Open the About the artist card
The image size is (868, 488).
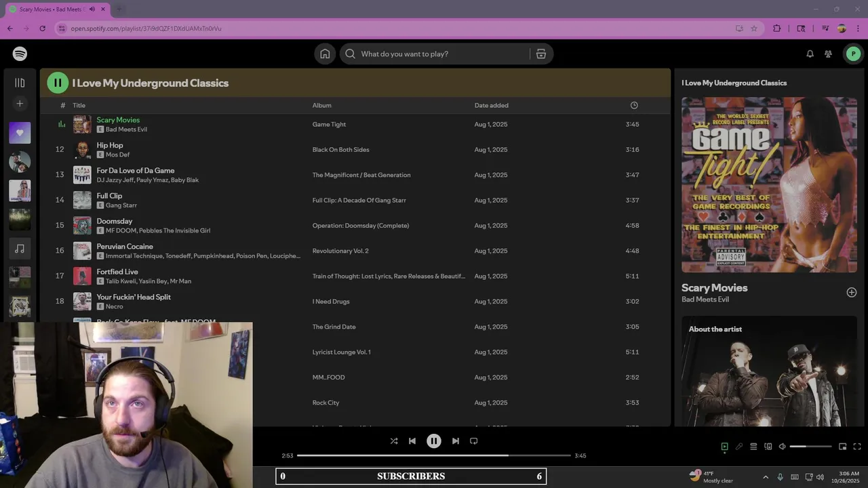click(x=769, y=371)
